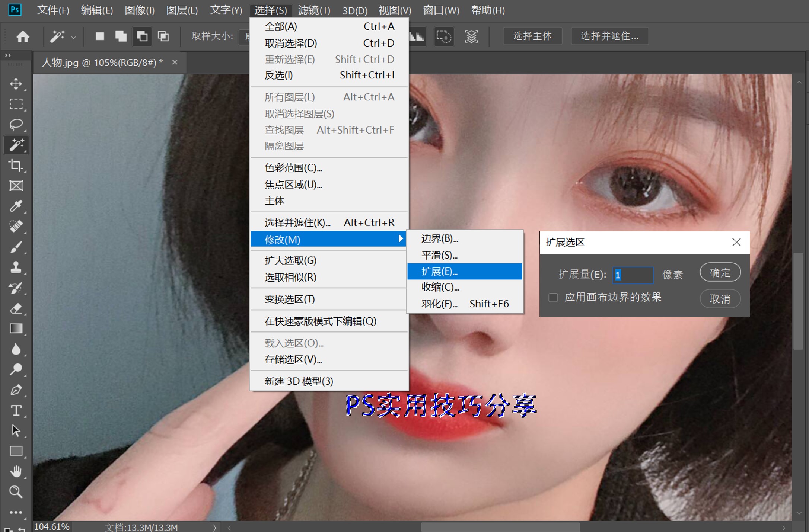This screenshot has width=809, height=532.
Task: Select the Hand tool
Action: [x=16, y=471]
